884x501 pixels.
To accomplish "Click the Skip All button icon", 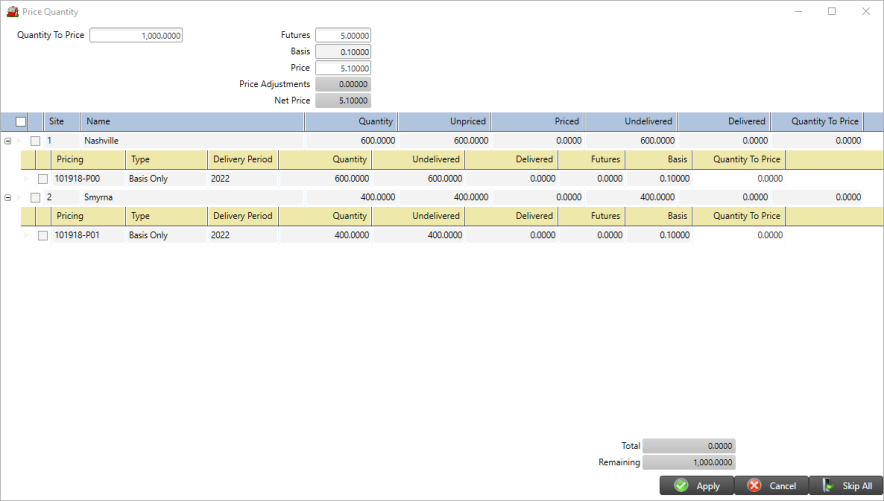I will [828, 486].
